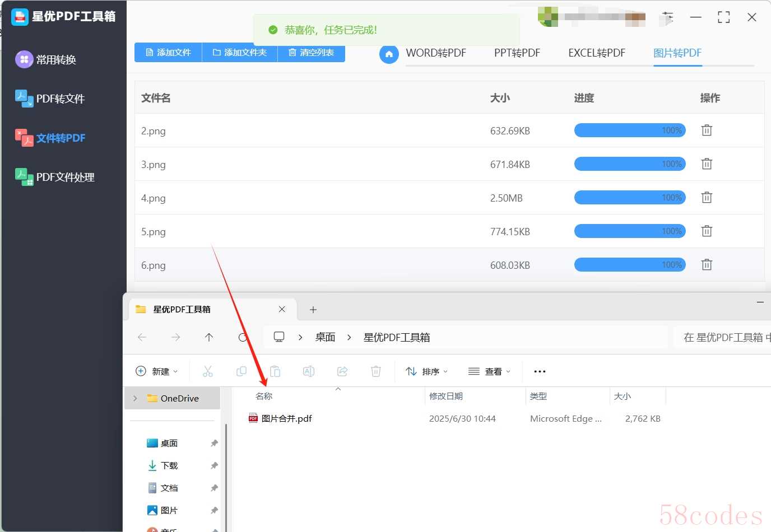Click the pin icon beside 文档
Viewport: 771px width, 532px height.
tap(214, 488)
